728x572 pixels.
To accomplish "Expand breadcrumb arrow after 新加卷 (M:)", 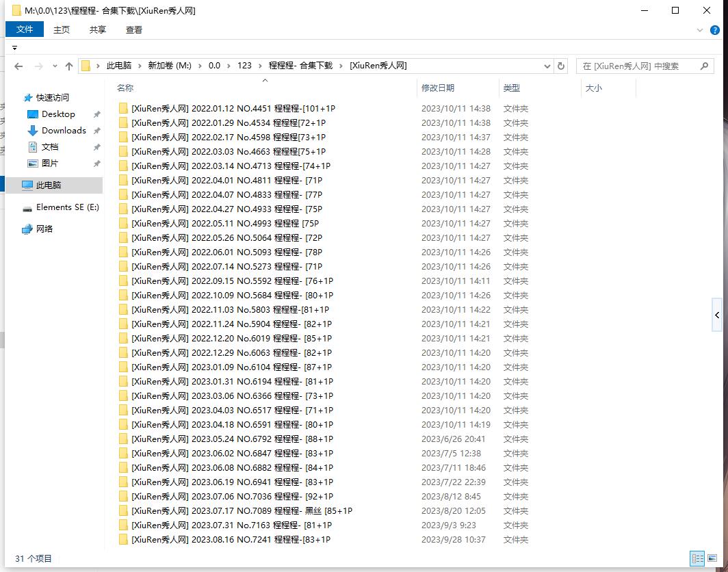I will coord(200,66).
